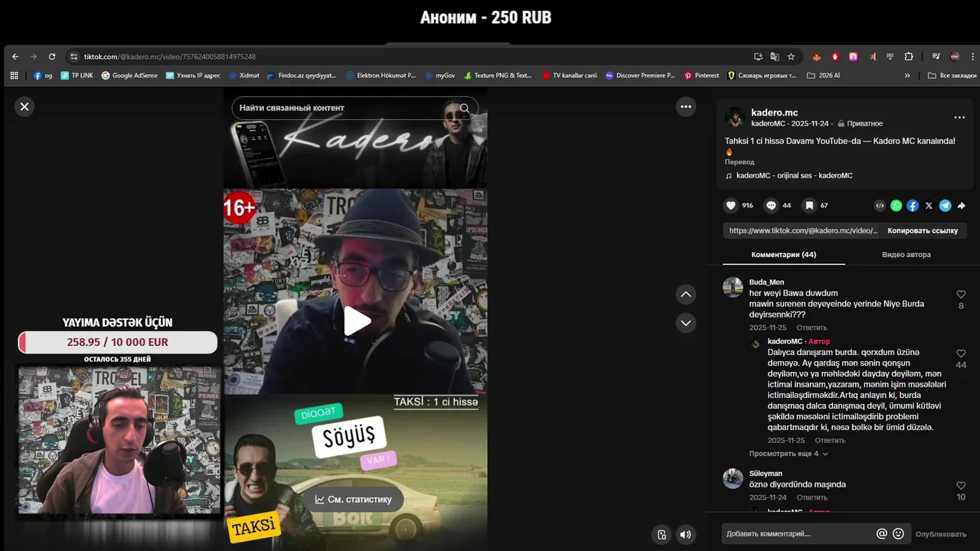The height and width of the screenshot is (551, 980).
Task: Click search magnifier in video overlay
Action: (465, 108)
